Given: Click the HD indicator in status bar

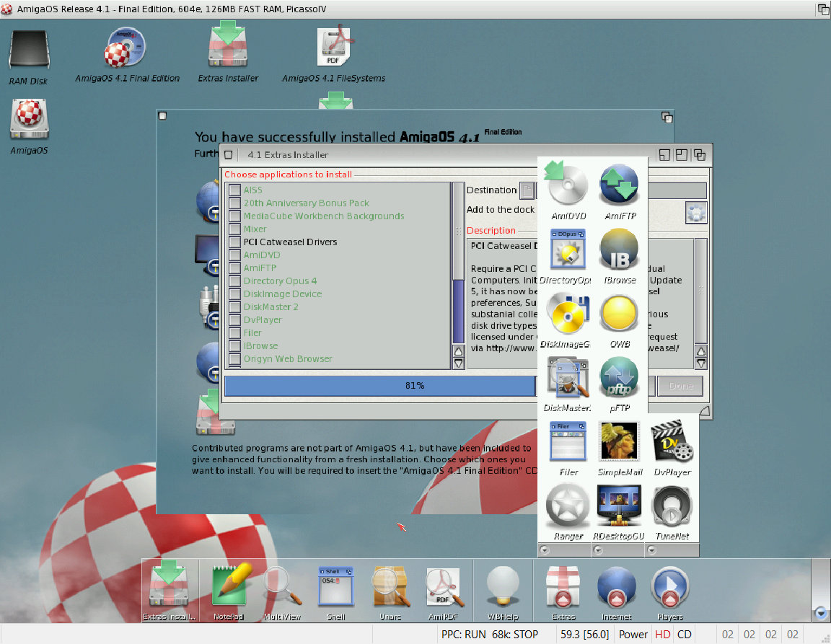Looking at the screenshot, I should point(662,635).
